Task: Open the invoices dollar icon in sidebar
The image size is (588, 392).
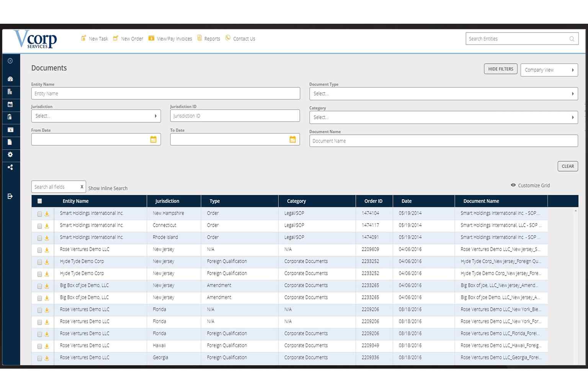Action: [10, 130]
